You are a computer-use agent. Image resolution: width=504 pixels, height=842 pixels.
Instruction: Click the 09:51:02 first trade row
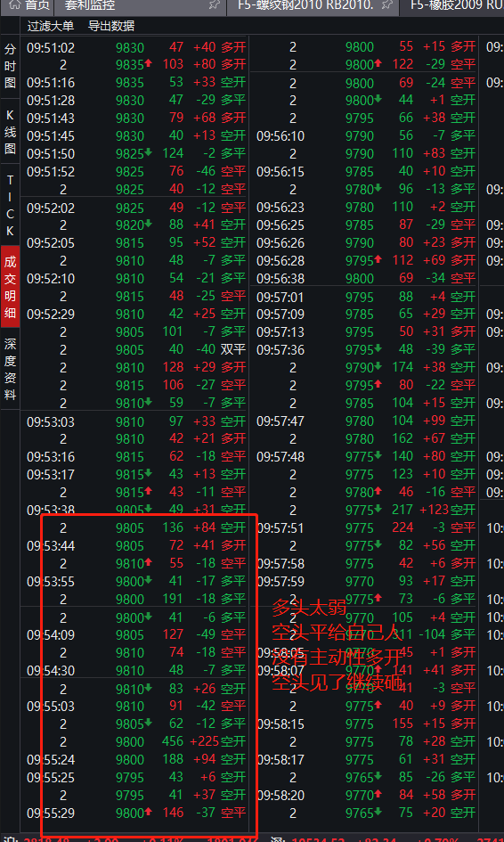pos(136,47)
